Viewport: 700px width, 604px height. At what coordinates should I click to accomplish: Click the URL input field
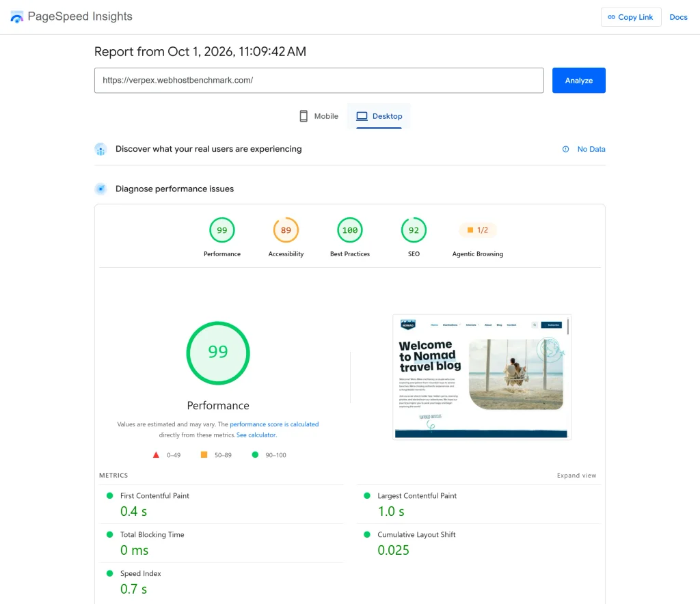pos(319,81)
